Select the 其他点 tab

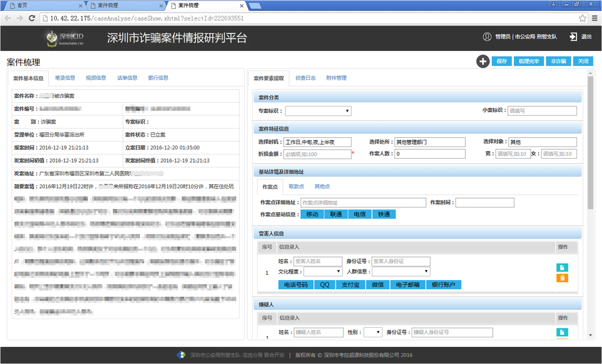(322, 186)
